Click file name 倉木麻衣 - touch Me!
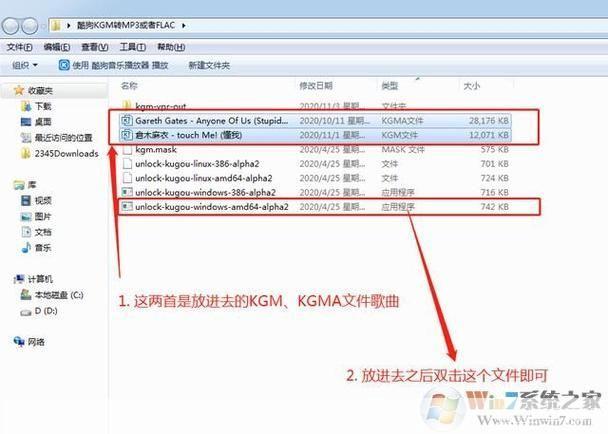Screen dimensions: 608x434 pos(189,135)
